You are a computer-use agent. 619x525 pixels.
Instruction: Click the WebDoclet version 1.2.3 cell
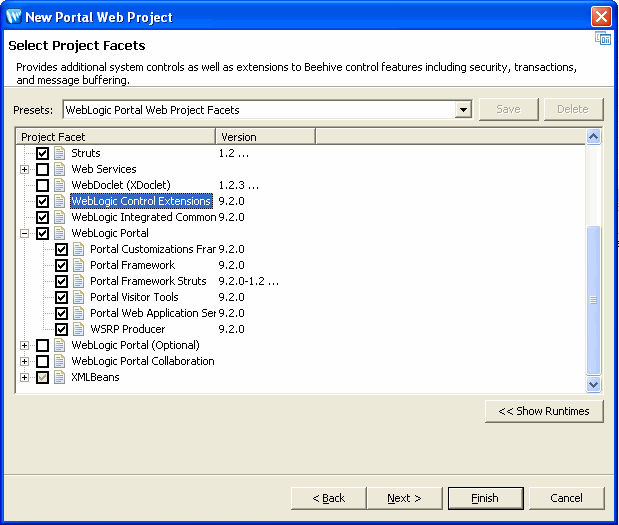tap(239, 185)
